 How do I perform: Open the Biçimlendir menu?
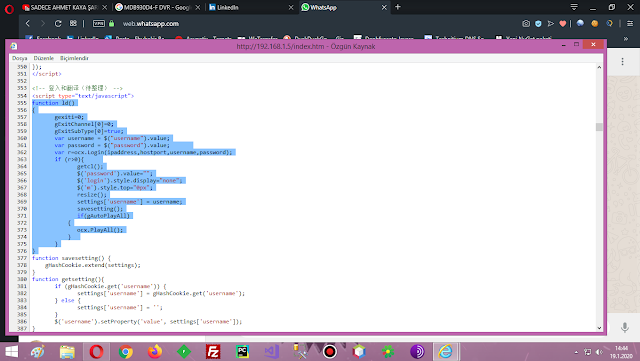click(74, 58)
